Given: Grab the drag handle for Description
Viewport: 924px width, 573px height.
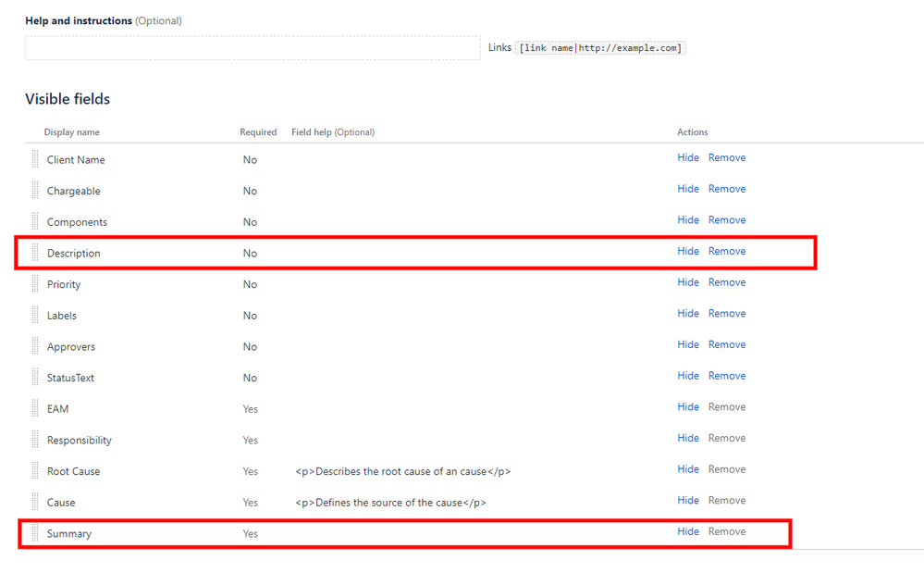Looking at the screenshot, I should tap(35, 253).
